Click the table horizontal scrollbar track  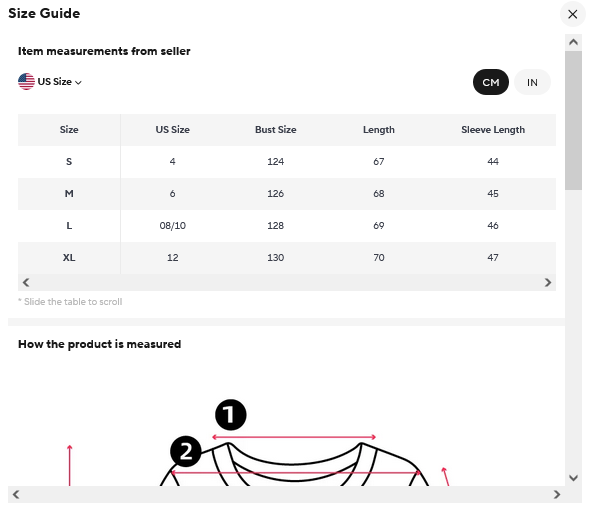(287, 282)
